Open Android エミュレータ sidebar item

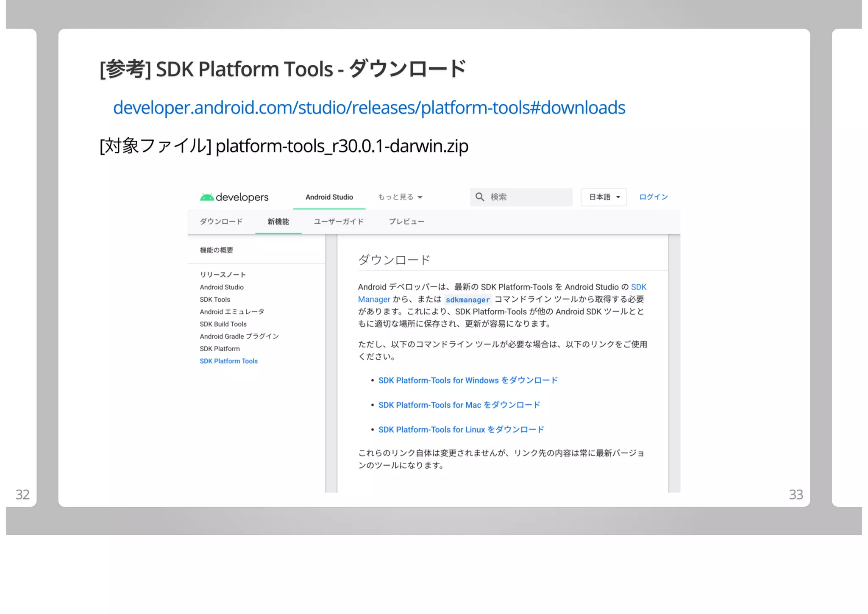pos(232,312)
